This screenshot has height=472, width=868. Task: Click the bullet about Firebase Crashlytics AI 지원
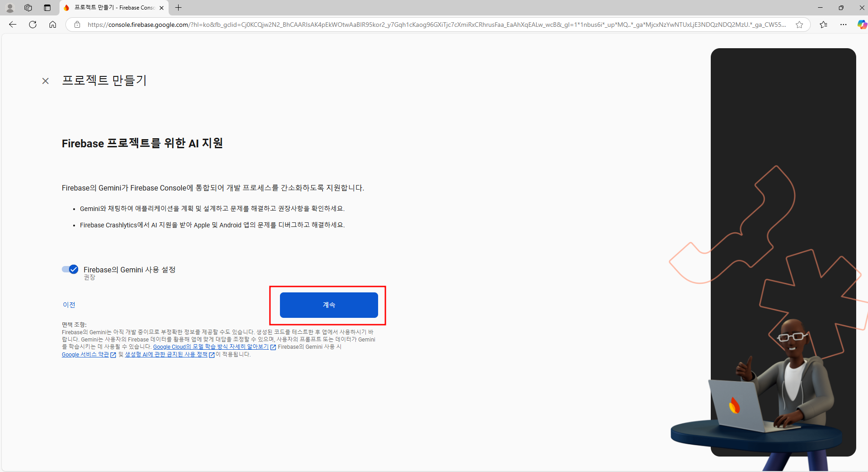212,225
